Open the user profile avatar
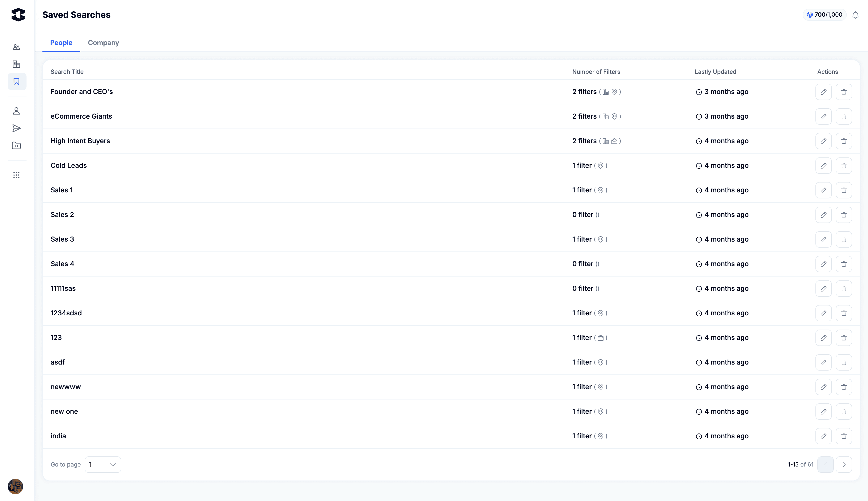Screen dimensions: 868x501 15,486
